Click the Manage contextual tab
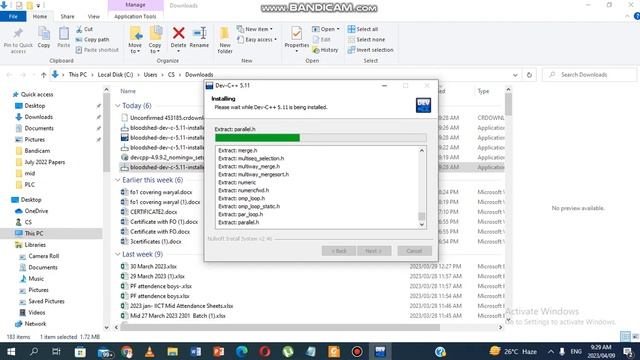Viewport: 640px width, 360px height. point(135,5)
